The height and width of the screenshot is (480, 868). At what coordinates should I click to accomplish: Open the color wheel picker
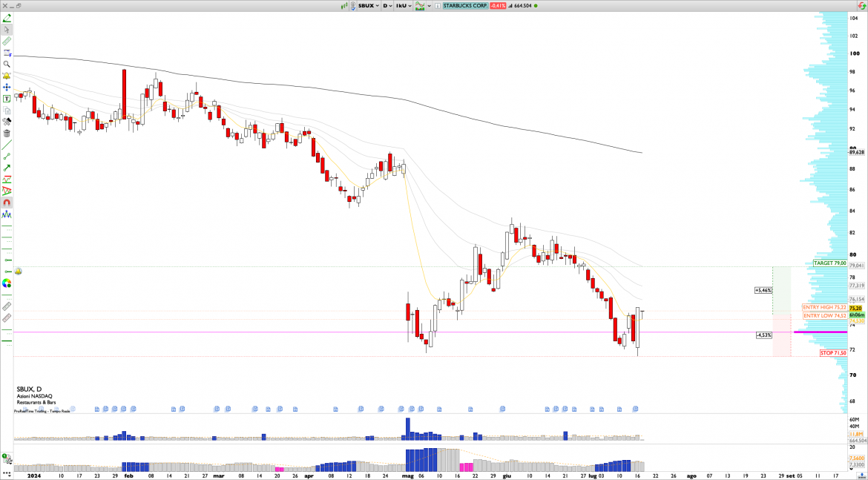tap(7, 283)
